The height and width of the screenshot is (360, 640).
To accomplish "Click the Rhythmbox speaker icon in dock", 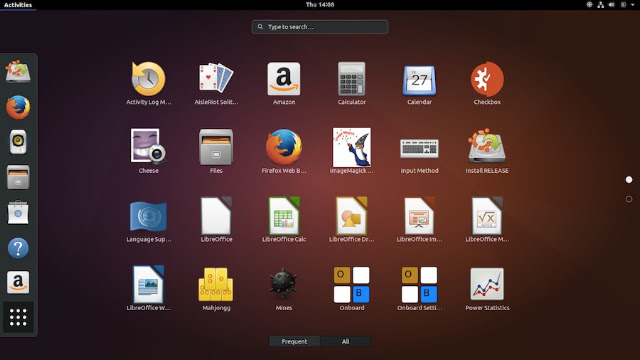I will 18,142.
